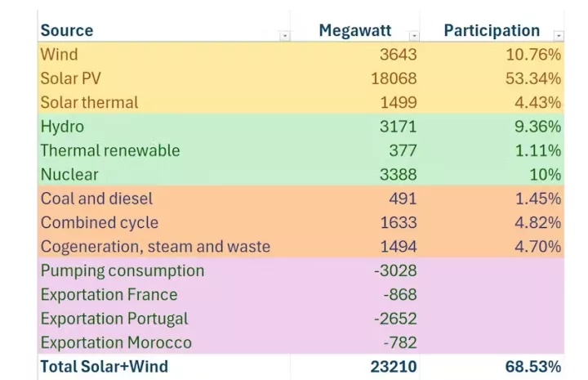Select Exportation Portugal value -2652
The height and width of the screenshot is (380, 588).
coord(394,318)
